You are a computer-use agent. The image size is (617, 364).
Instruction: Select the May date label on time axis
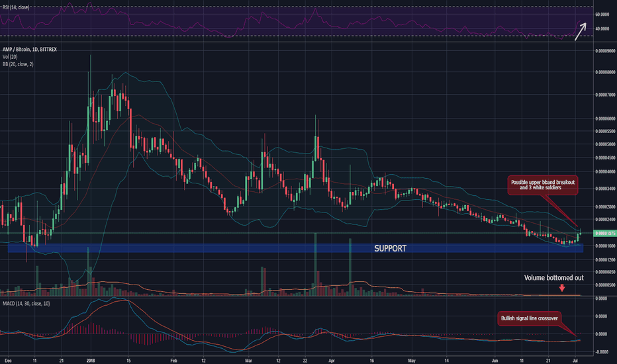[412, 361]
